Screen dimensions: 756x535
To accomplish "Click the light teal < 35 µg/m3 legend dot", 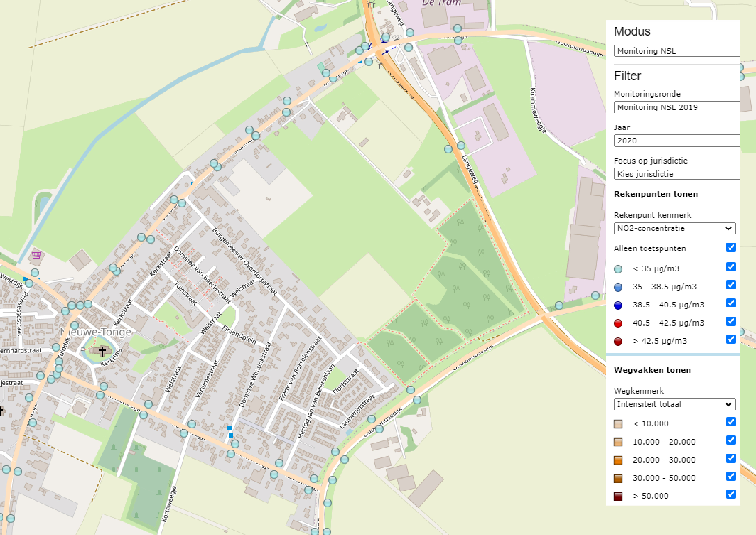I will pos(618,269).
